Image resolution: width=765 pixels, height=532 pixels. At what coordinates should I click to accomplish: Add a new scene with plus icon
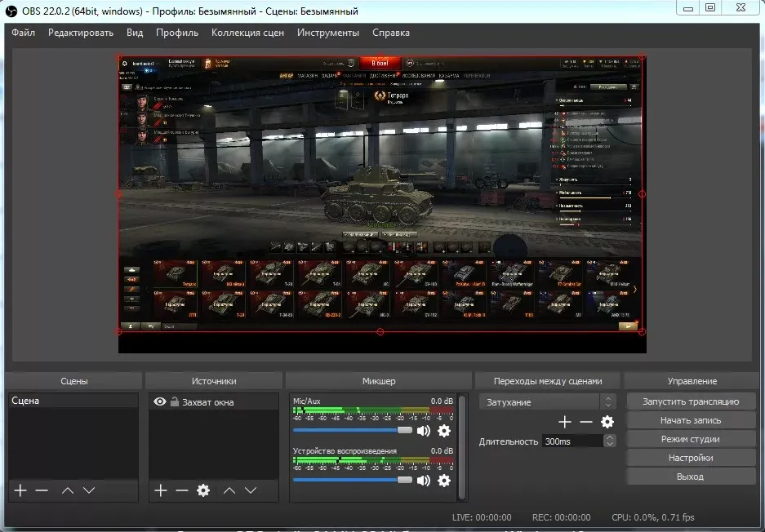pos(20,490)
